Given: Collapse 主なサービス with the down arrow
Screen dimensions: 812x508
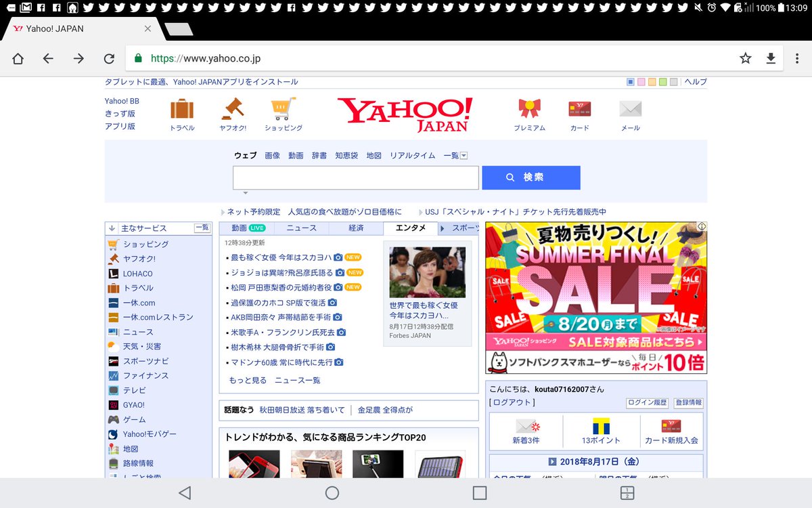Looking at the screenshot, I should (112, 228).
